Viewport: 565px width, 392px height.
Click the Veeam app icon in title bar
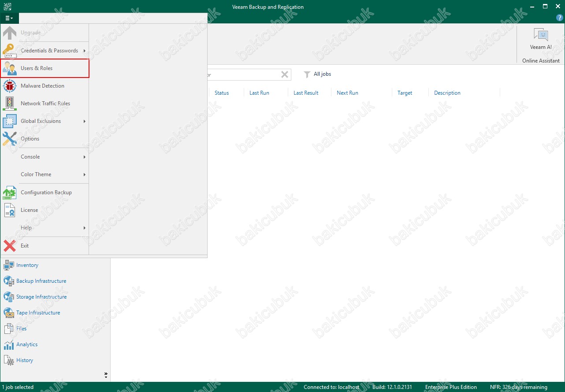coord(7,7)
